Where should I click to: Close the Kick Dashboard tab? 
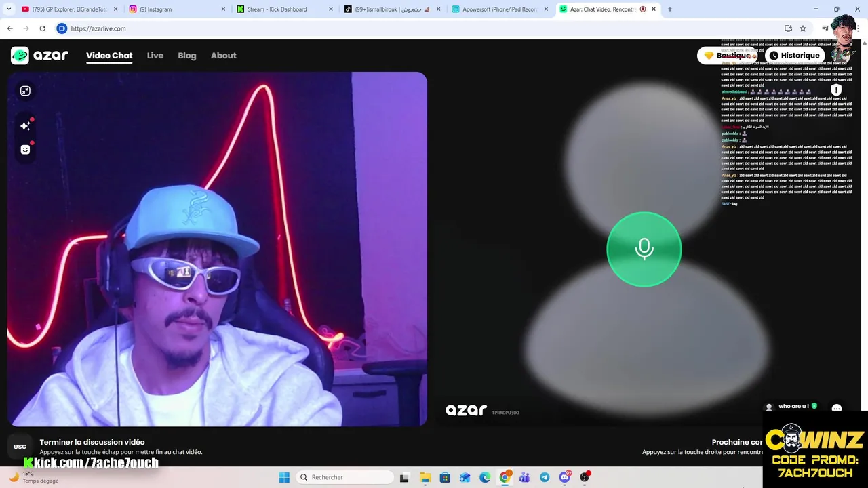[x=331, y=9]
